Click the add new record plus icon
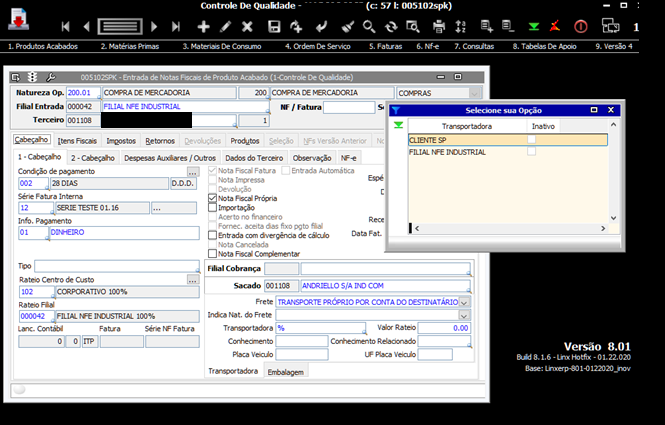 pyautogui.click(x=204, y=26)
